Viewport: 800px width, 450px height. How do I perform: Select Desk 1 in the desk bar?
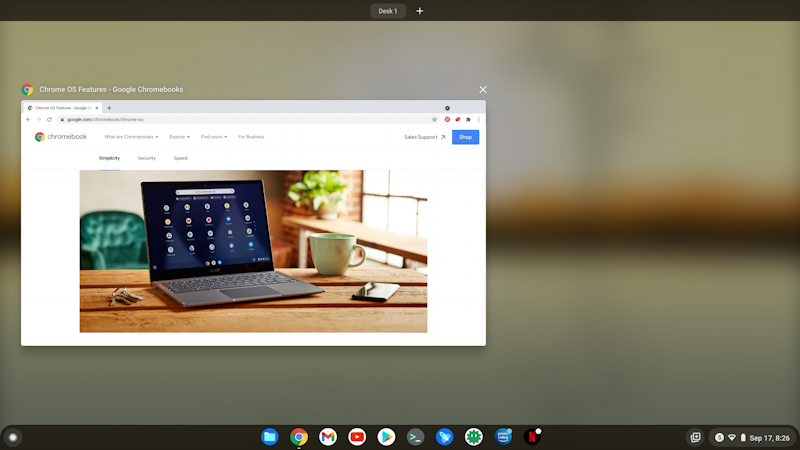tap(388, 11)
